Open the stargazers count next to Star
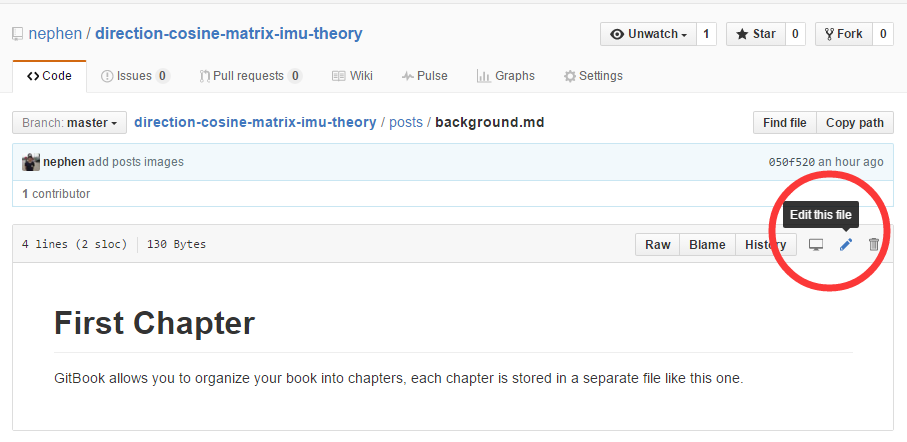This screenshot has height=442, width=907. (x=795, y=34)
